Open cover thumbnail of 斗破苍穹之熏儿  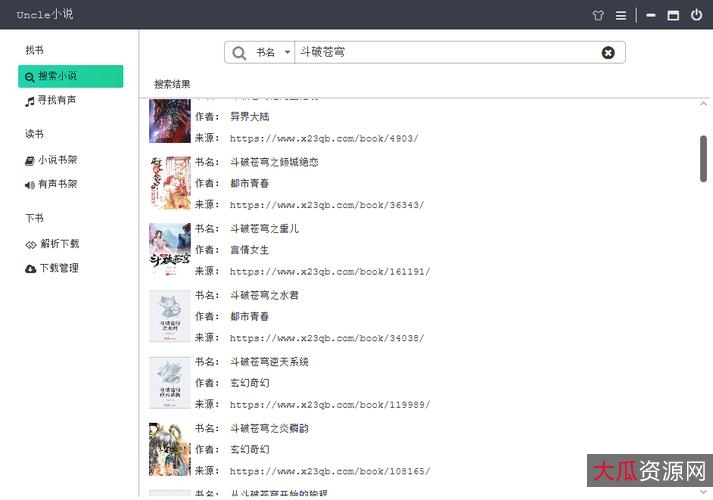[170, 249]
